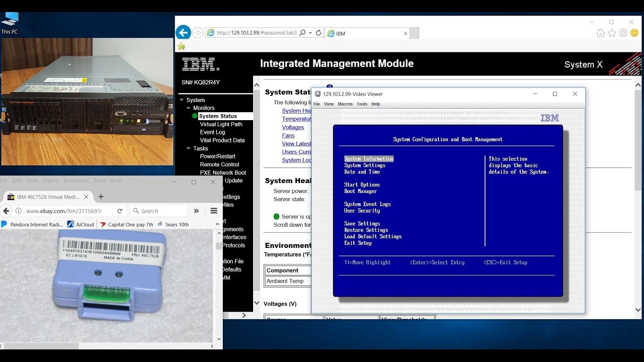This screenshot has height=362, width=644.
Task: Select the IBM tab in Internet Explorer
Action: pos(367,34)
